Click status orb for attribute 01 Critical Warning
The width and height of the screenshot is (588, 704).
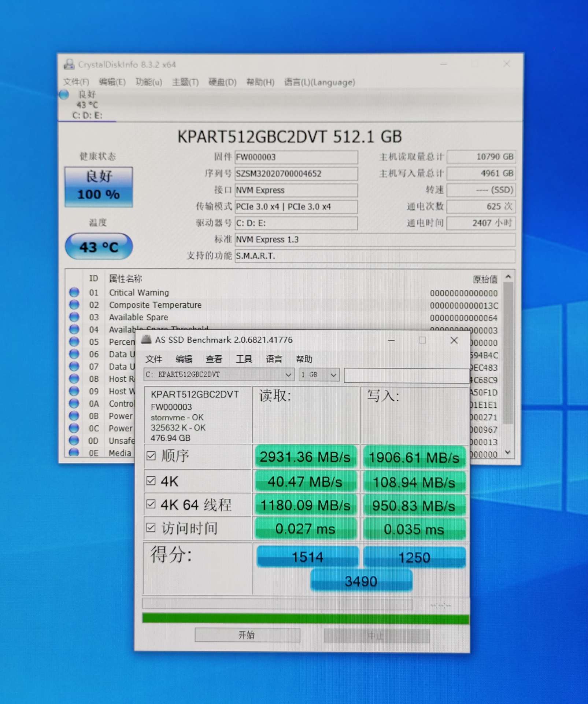tap(74, 292)
